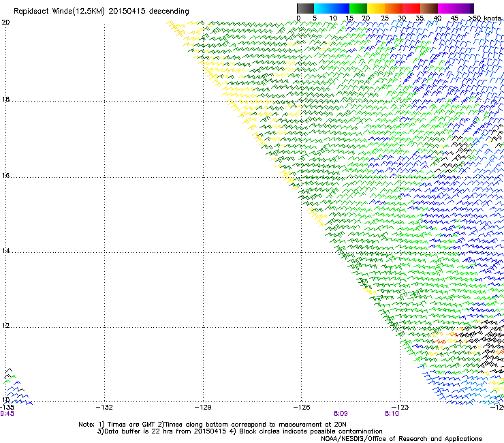This screenshot has width=504, height=443.
Task: Click the green 15-20 knots legend swatch
Action: [358, 8]
